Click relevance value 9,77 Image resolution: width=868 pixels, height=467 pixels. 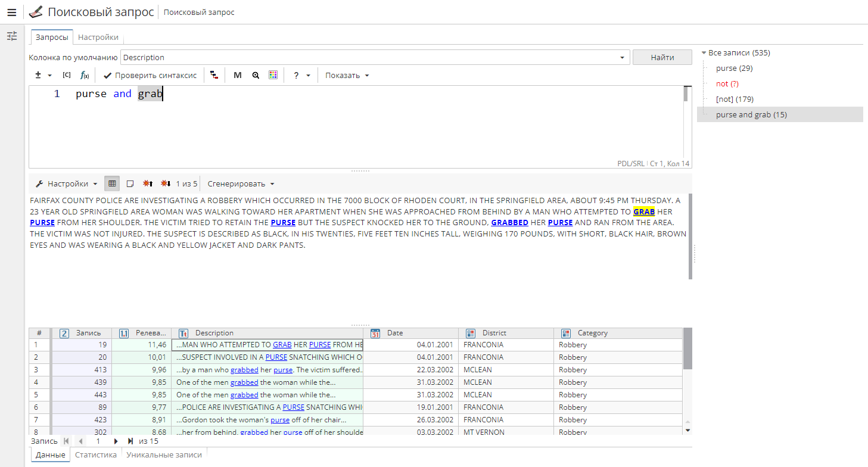coord(141,407)
